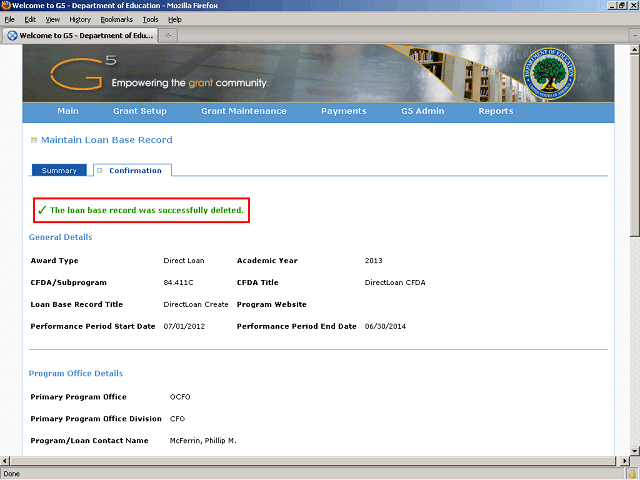This screenshot has width=640, height=480.
Task: Click the Firefox icon in title bar
Action: point(6,5)
